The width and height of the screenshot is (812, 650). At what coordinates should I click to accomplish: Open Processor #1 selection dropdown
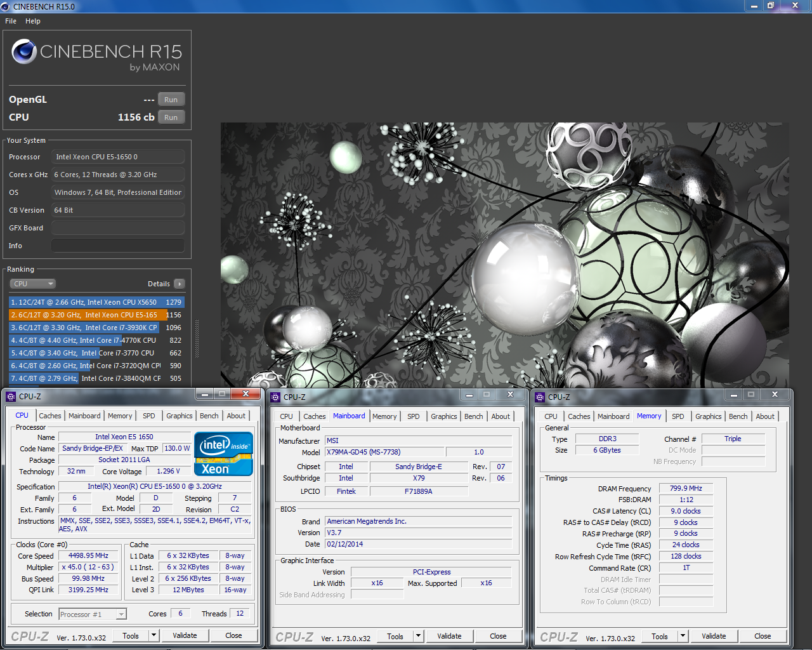pyautogui.click(x=93, y=614)
